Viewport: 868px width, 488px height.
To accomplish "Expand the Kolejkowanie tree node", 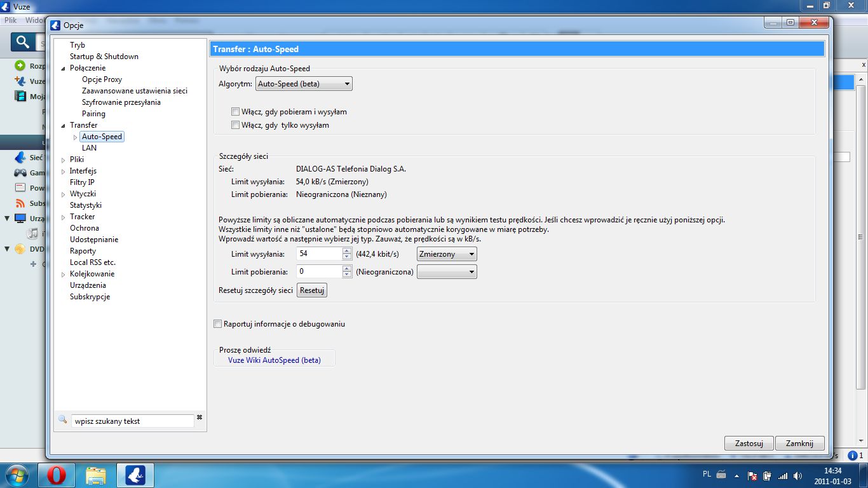I will (63, 274).
